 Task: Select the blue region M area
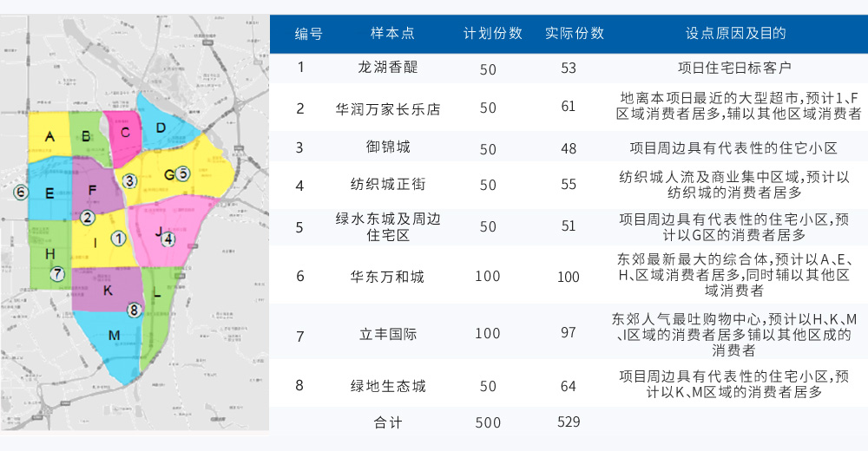tap(115, 336)
